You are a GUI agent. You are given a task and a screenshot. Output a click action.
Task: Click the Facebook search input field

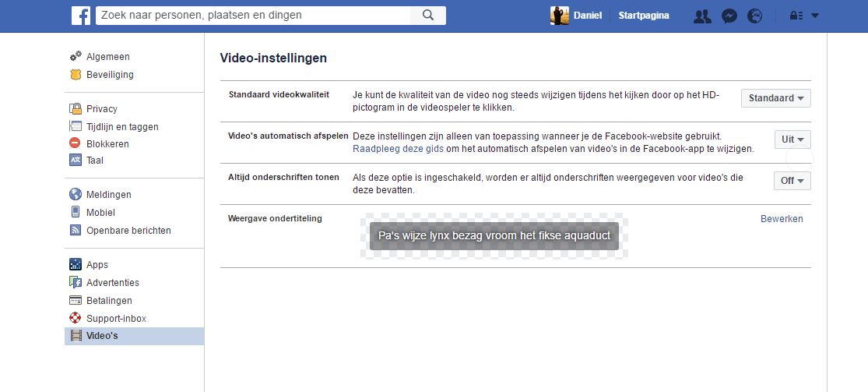(253, 16)
